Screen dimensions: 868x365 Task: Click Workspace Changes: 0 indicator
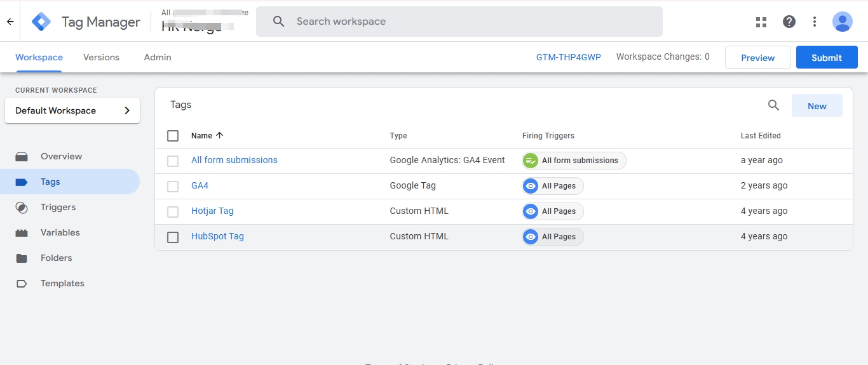(x=663, y=56)
